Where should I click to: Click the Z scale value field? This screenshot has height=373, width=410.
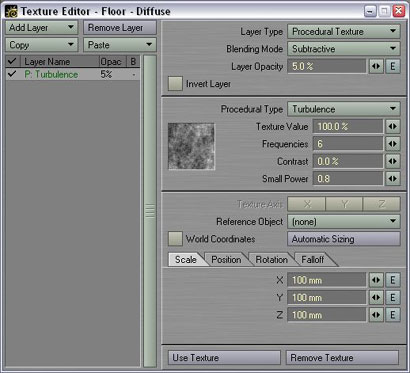point(326,315)
